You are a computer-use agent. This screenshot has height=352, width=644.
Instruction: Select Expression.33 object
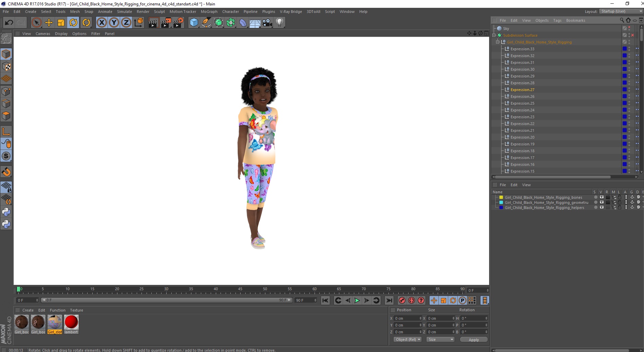coord(522,49)
